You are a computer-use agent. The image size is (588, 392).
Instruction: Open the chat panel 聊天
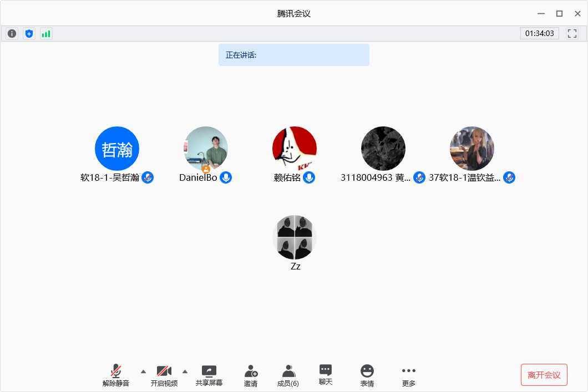pyautogui.click(x=326, y=374)
